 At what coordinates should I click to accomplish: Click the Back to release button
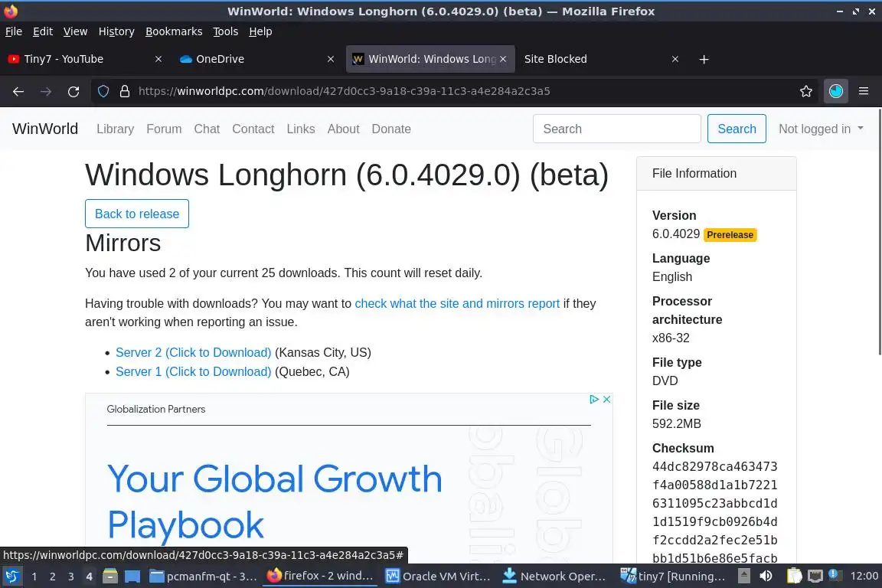click(137, 214)
